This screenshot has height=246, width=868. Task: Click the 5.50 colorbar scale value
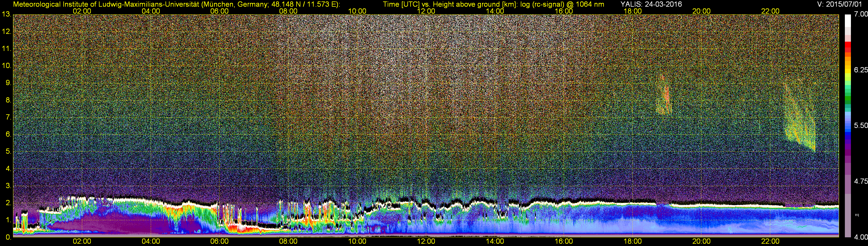[x=860, y=125]
